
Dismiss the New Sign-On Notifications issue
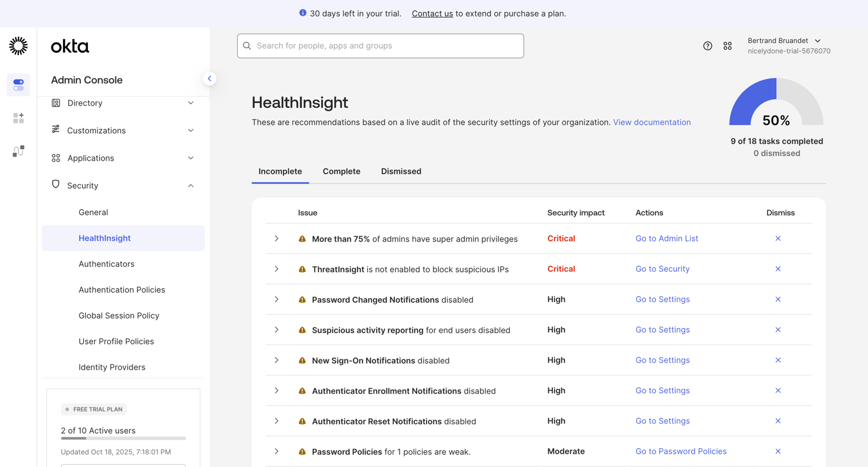[778, 360]
